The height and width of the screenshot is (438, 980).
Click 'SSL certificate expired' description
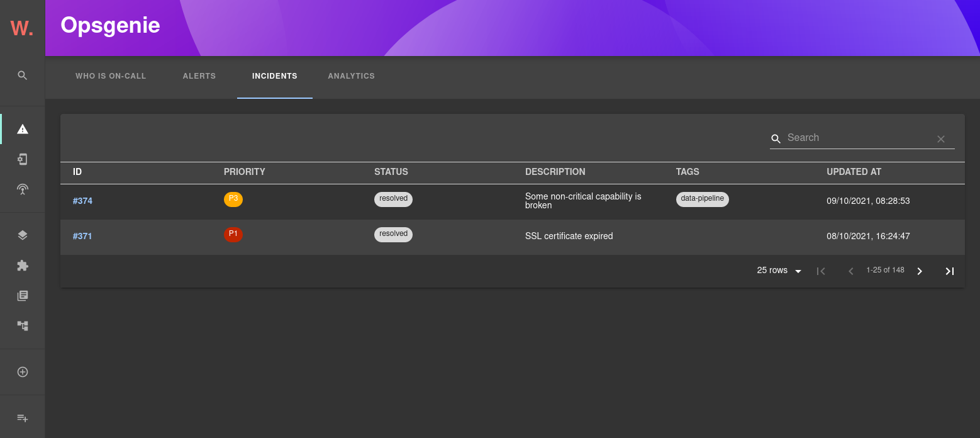point(569,236)
